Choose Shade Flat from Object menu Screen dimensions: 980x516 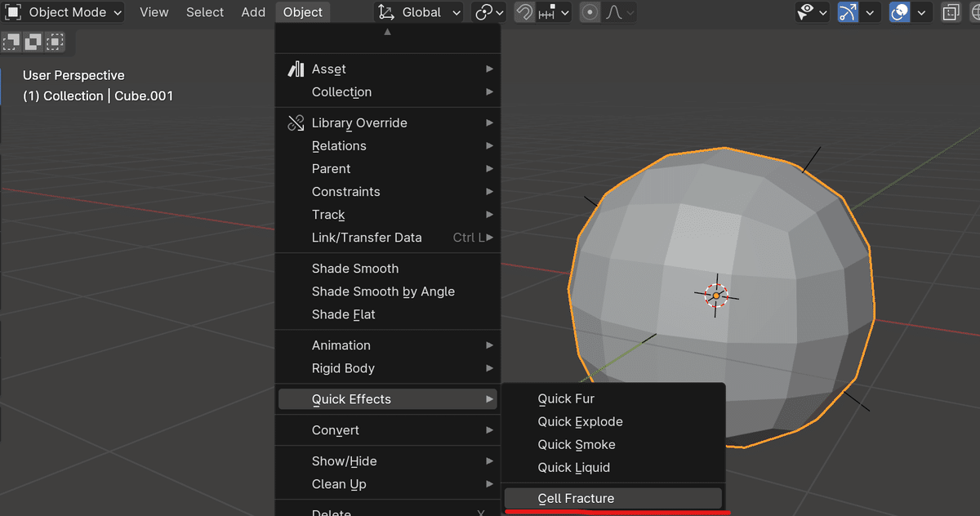[388, 314]
